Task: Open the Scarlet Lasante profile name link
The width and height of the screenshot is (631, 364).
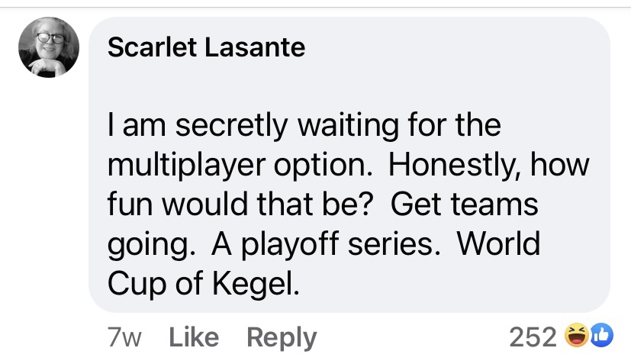Action: pyautogui.click(x=206, y=48)
